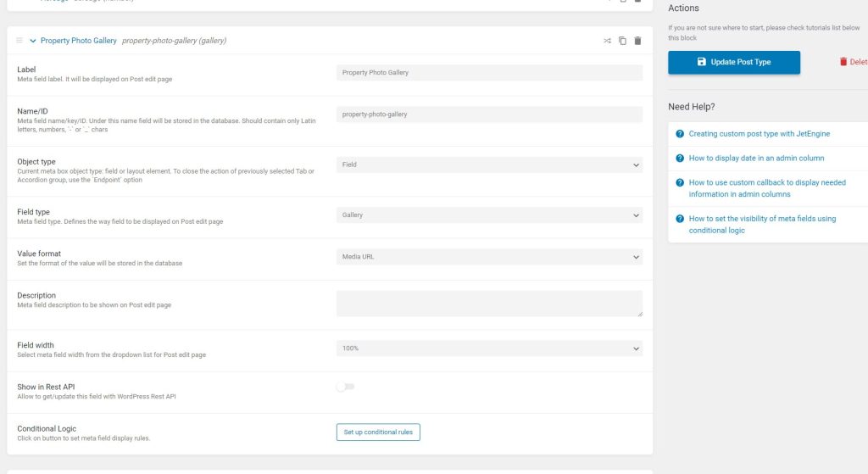Open the Field type Gallery dropdown

[x=489, y=215]
